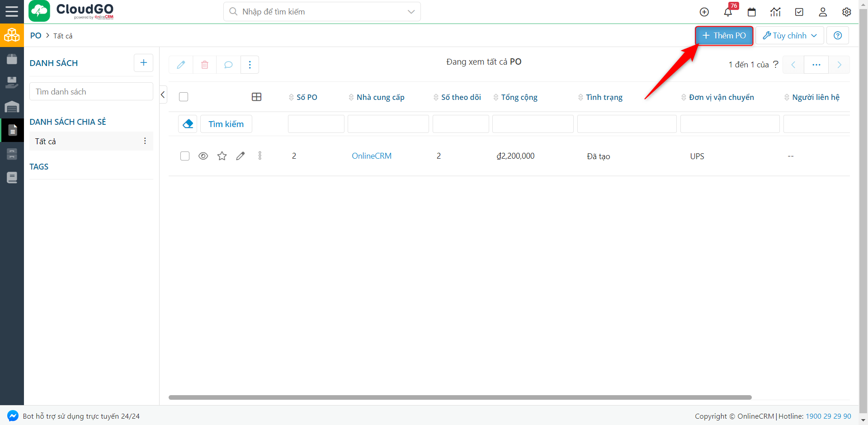Image resolution: width=868 pixels, height=425 pixels.
Task: Open the notifications bell icon
Action: click(727, 12)
